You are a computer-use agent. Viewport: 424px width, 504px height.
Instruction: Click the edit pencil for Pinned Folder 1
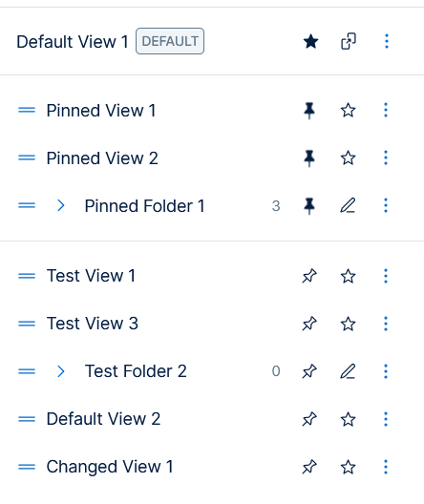coord(348,206)
